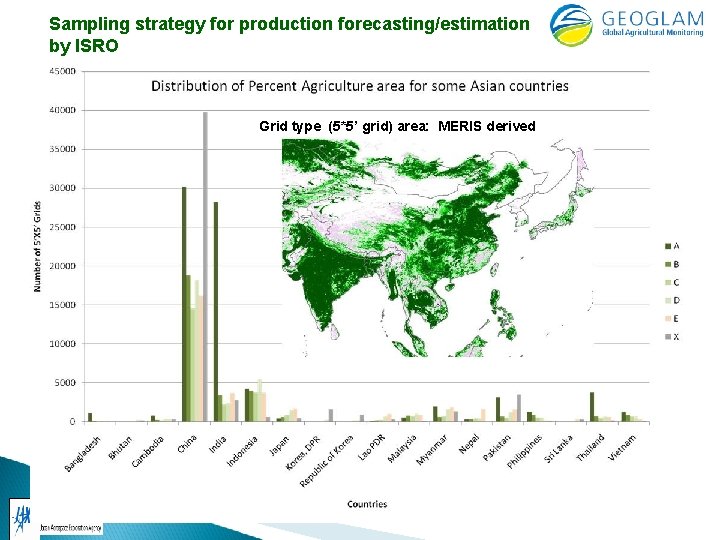The image size is (720, 540).
Task: Click the dark green A bar for Thailand
Action: click(592, 407)
